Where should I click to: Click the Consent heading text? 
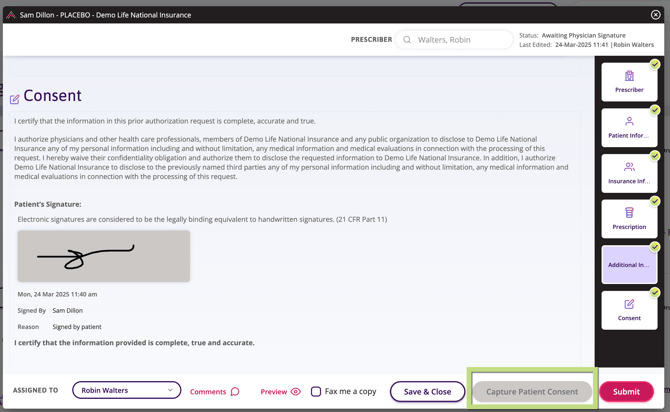[52, 96]
